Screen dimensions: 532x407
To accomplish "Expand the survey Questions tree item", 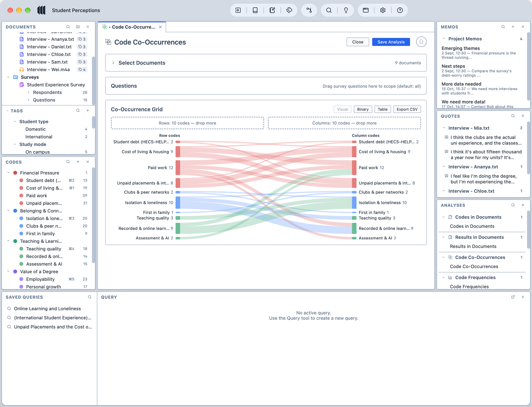I will tap(28, 100).
